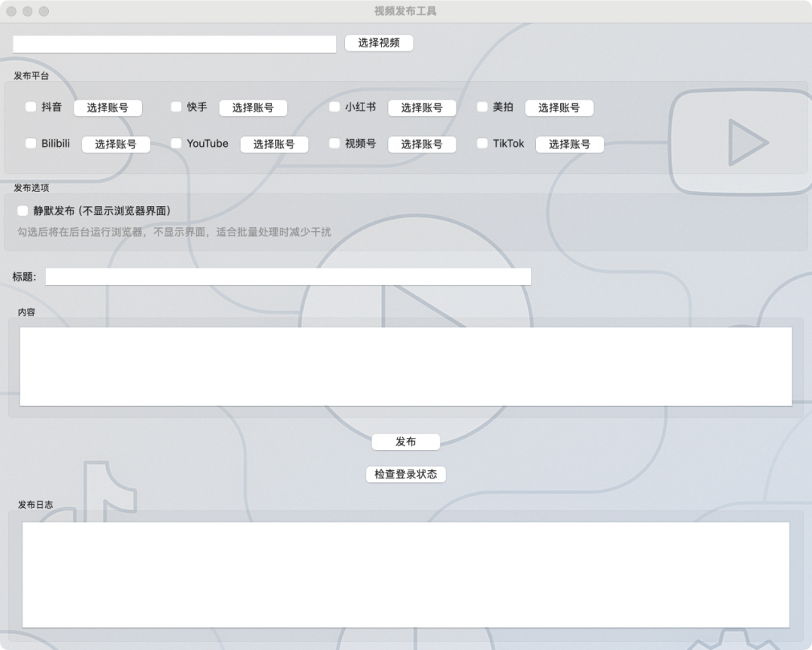Click inside the 发布日志 log area

click(406, 574)
